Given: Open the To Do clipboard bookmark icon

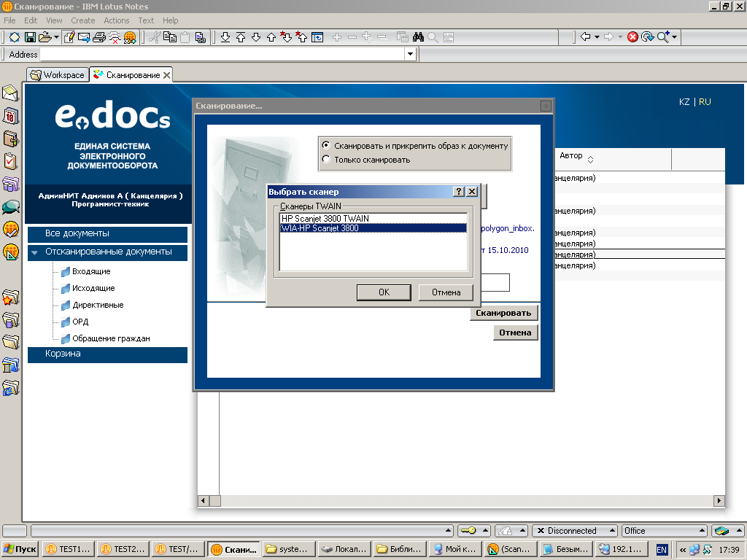Looking at the screenshot, I should 10,161.
